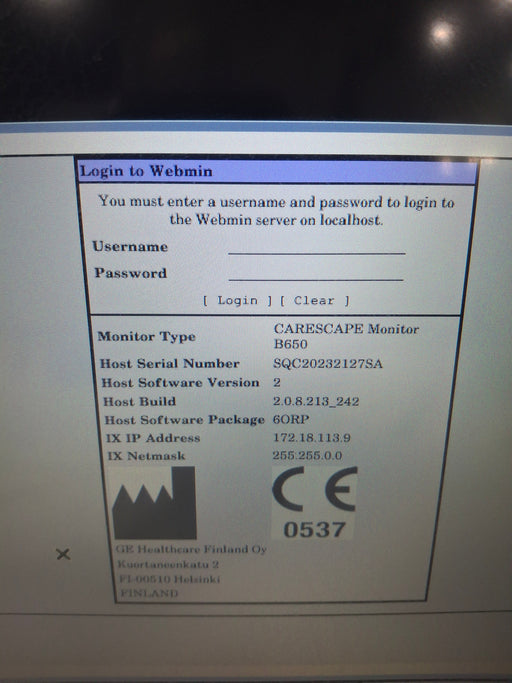Reset the form with the Clear button
Screen dimensions: 512x683
coord(314,301)
